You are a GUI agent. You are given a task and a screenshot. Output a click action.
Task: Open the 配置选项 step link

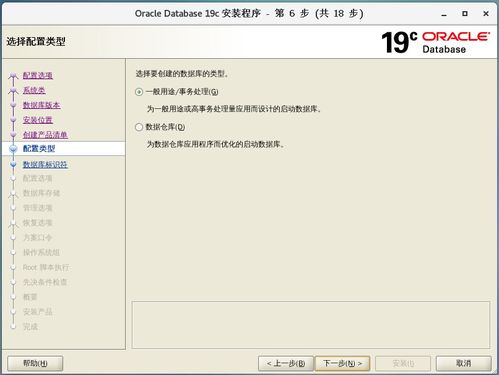click(x=38, y=75)
